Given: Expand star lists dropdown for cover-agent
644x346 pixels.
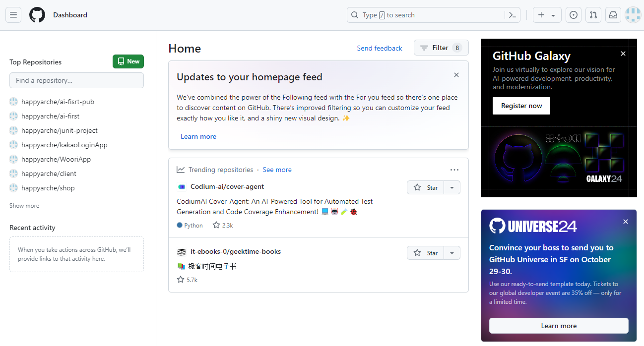Looking at the screenshot, I should pyautogui.click(x=452, y=187).
